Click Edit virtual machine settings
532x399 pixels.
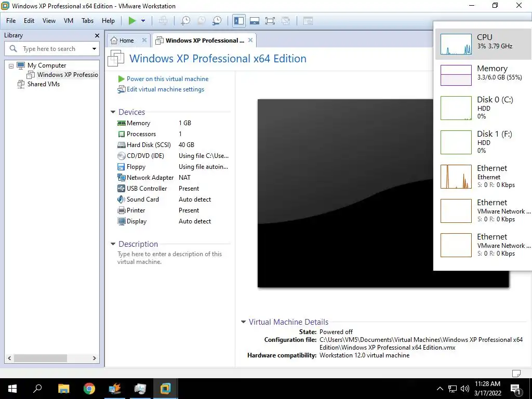pyautogui.click(x=165, y=89)
